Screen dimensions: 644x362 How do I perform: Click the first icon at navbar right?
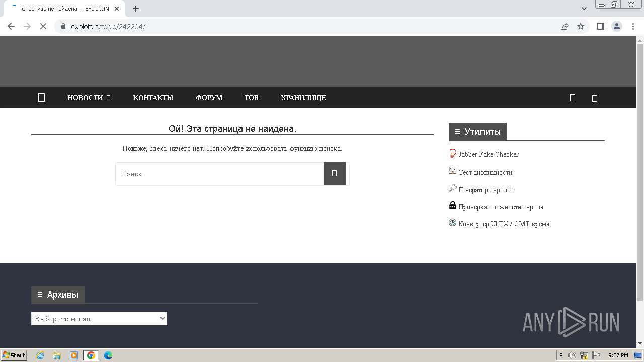pyautogui.click(x=572, y=98)
